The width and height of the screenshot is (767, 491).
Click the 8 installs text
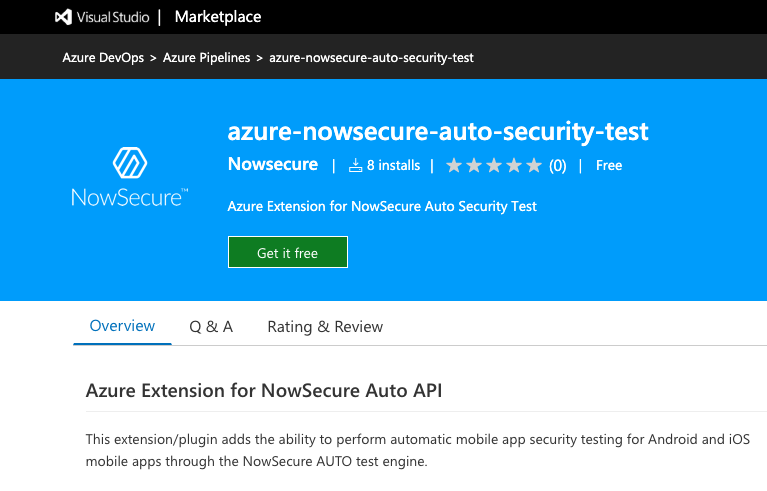pos(393,165)
